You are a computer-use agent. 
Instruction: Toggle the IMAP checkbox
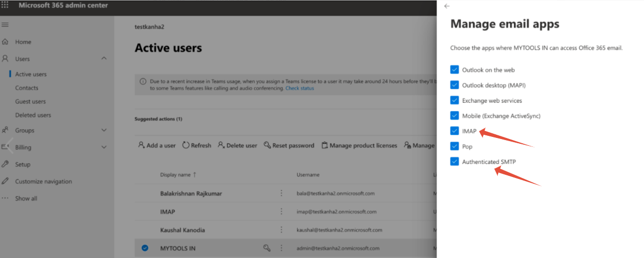(455, 131)
